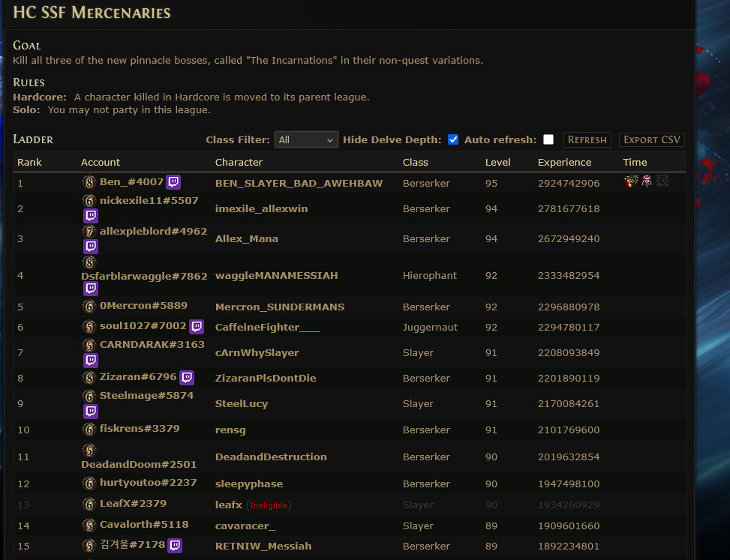
Task: Uncheck Hide Delve Depth checkbox
Action: 453,139
